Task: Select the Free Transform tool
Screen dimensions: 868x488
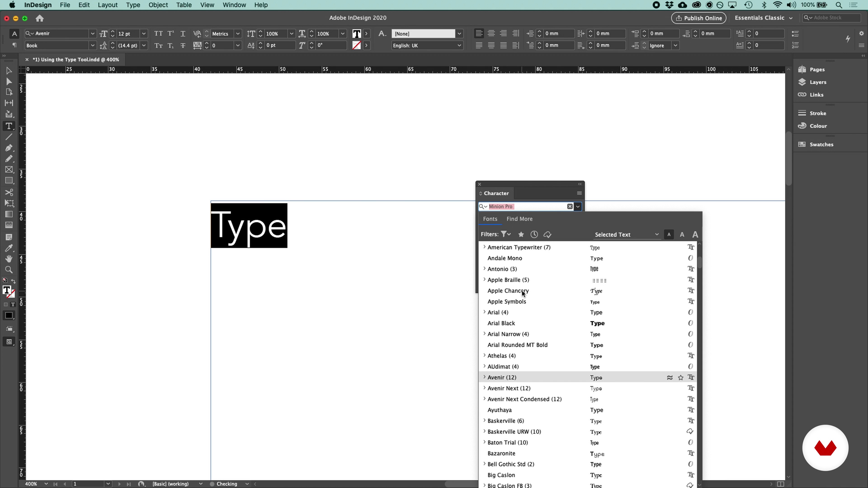Action: point(9,203)
